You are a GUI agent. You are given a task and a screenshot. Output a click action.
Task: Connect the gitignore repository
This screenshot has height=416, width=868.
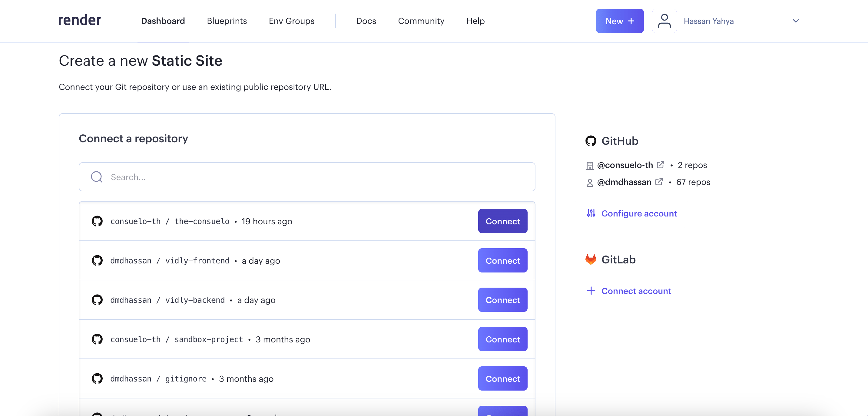click(502, 379)
